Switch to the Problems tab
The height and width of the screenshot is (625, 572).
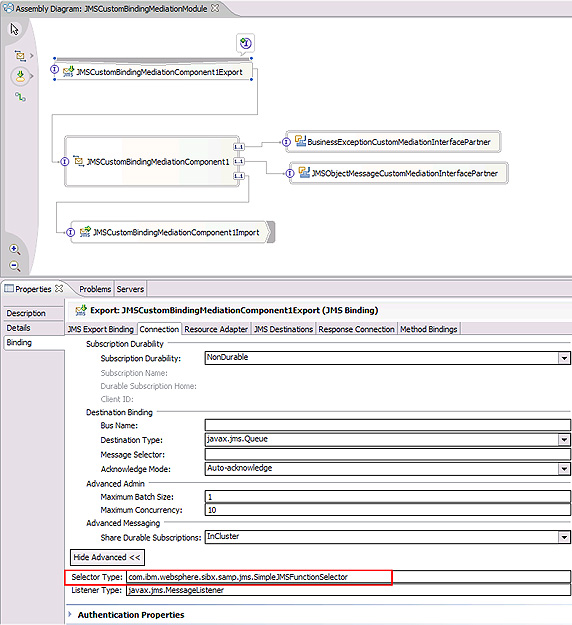coord(95,289)
